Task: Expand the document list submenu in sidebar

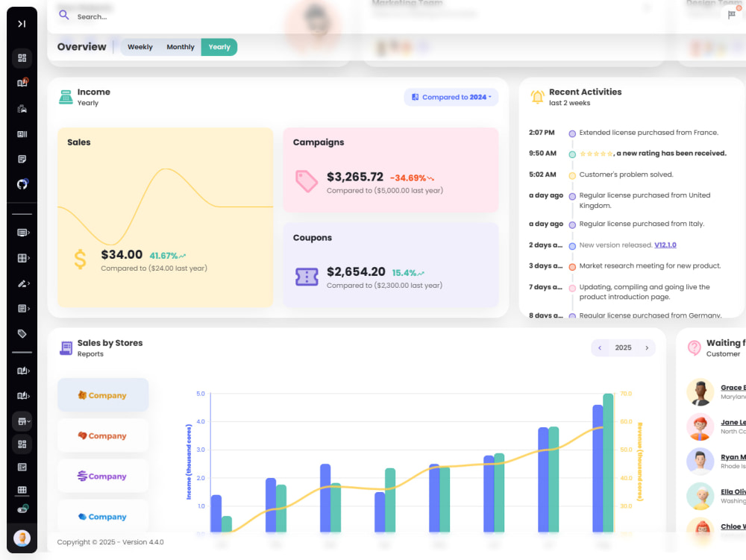Action: [23, 309]
